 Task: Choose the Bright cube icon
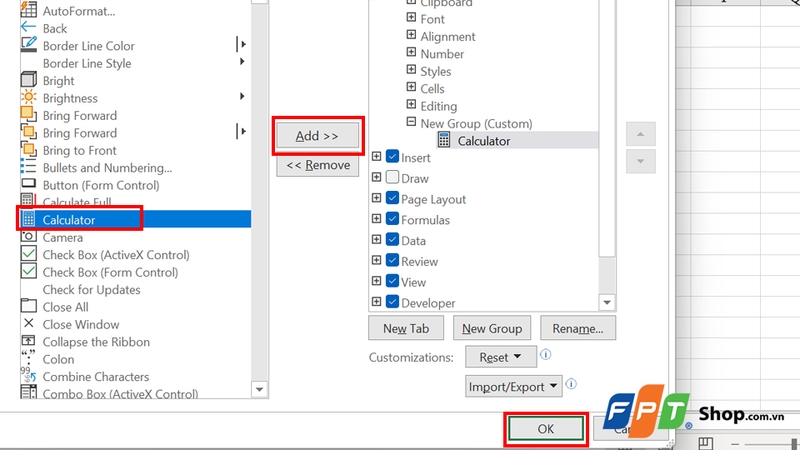pos(29,80)
